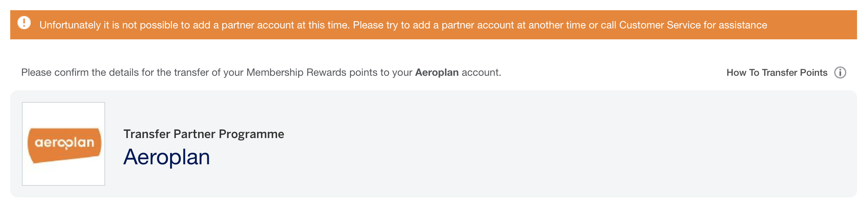Screen dimensions: 868x204
Task: Open the How To Transfer Points link
Action: (x=777, y=72)
